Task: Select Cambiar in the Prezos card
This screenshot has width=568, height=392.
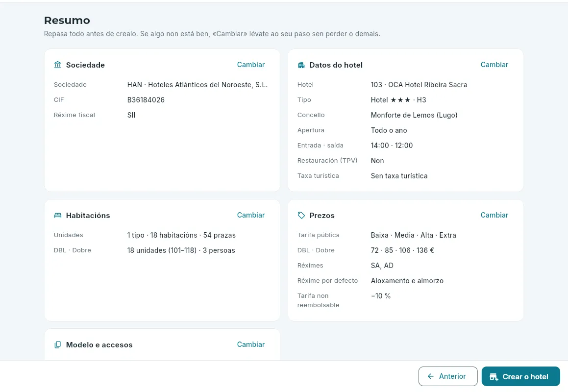Action: (494, 215)
